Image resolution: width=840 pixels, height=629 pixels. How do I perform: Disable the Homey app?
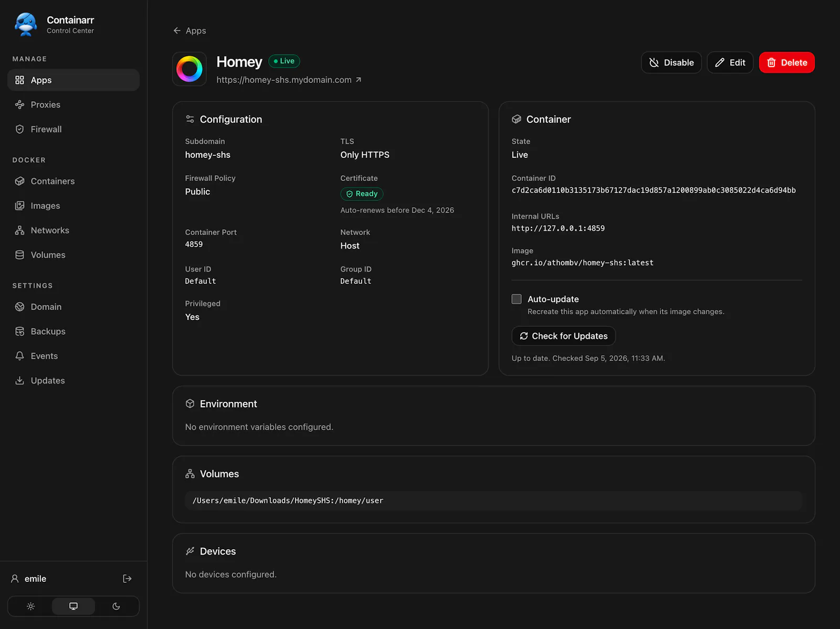coord(671,62)
